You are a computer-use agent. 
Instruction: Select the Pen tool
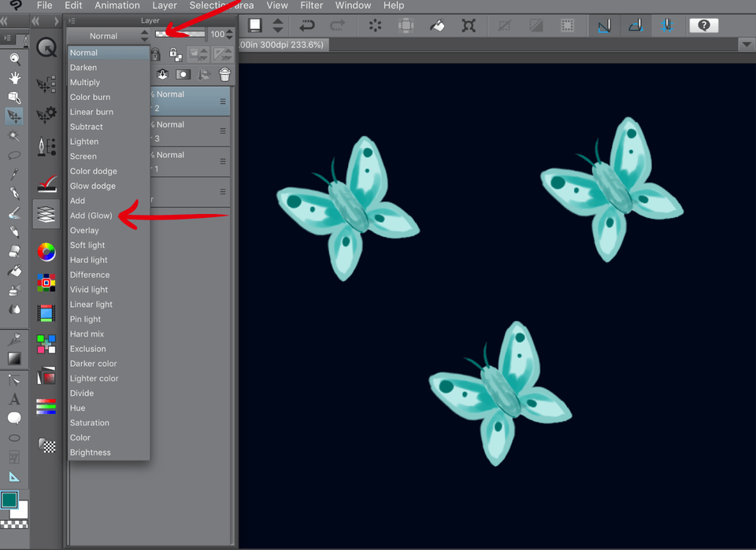coord(14,194)
